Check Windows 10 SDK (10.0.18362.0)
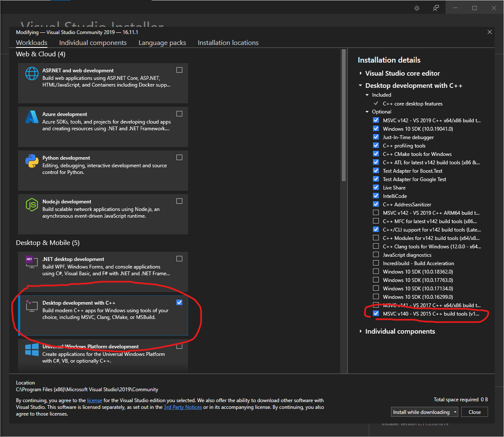Viewport: 504px width, 437px height. [376, 271]
